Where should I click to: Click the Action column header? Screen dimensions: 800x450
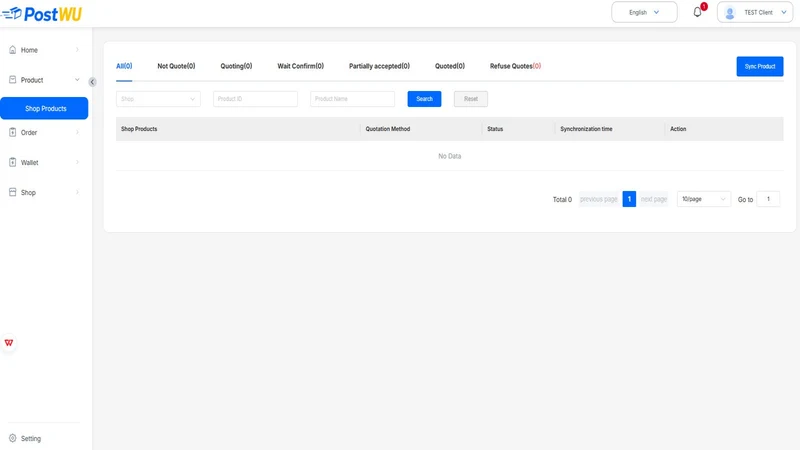coord(678,129)
